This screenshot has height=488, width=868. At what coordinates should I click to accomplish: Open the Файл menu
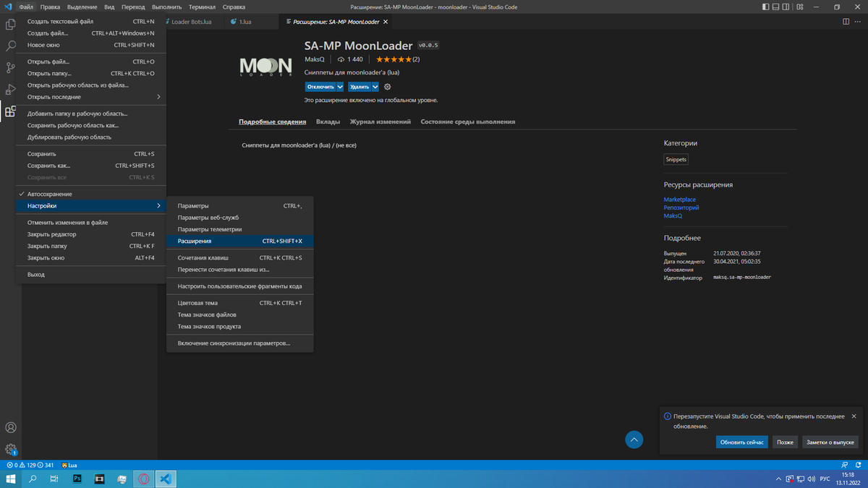tap(26, 7)
